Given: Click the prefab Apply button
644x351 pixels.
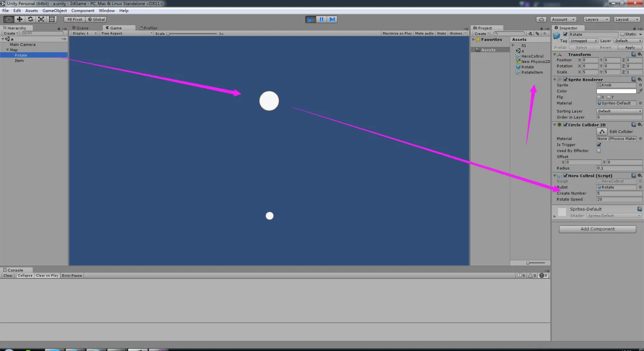Looking at the screenshot, I should tap(630, 47).
